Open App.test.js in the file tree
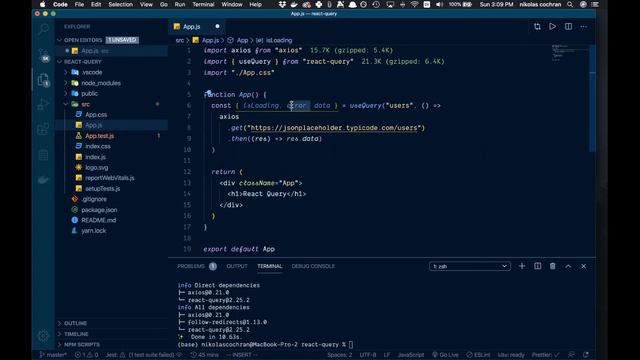 point(99,136)
